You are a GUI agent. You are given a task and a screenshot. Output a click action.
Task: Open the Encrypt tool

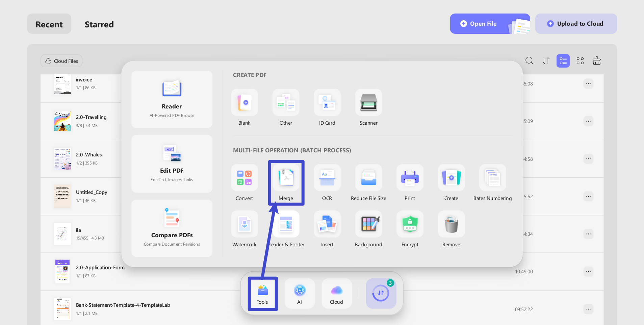[410, 224]
